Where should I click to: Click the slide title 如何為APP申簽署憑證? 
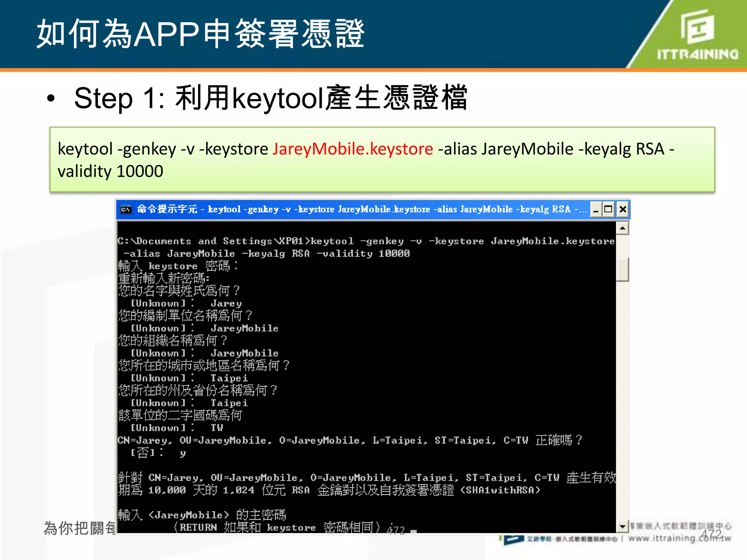(x=200, y=34)
